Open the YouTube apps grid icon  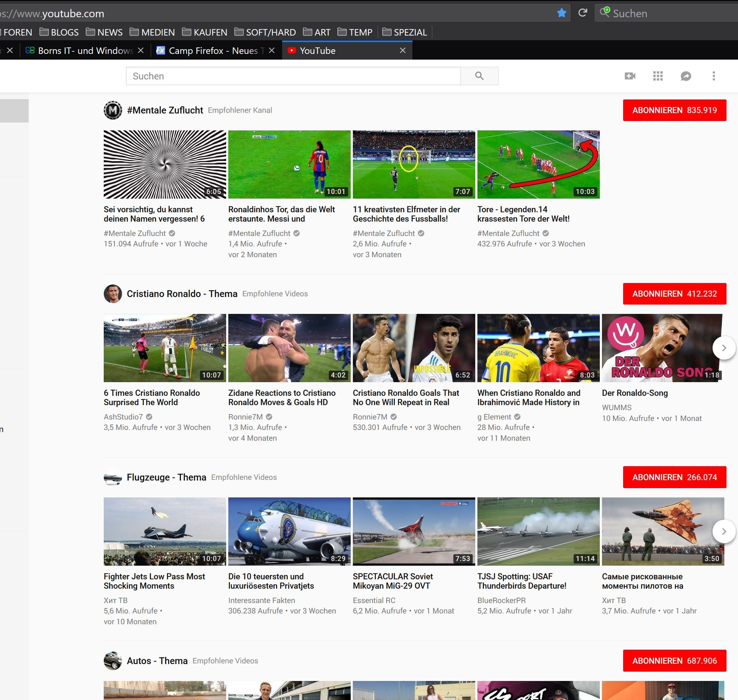click(658, 76)
